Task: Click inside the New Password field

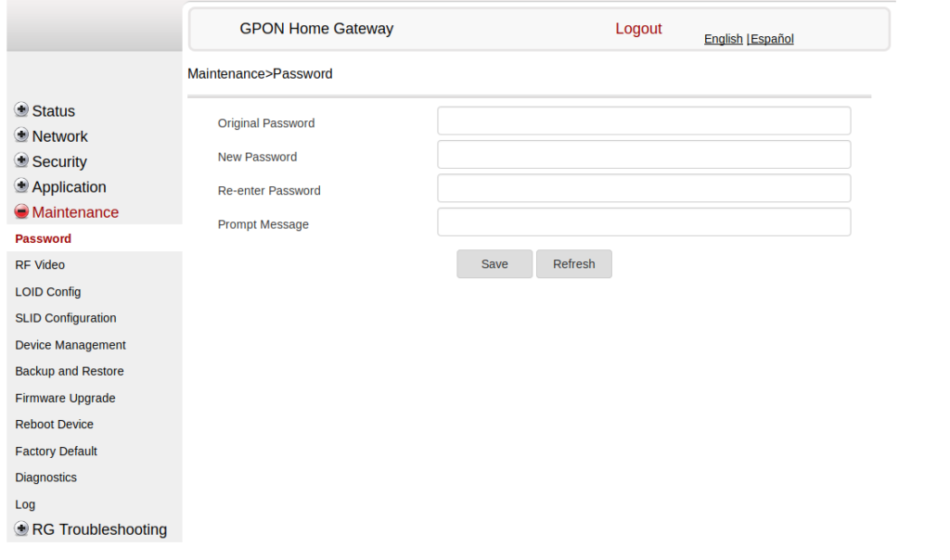Action: pos(643,154)
